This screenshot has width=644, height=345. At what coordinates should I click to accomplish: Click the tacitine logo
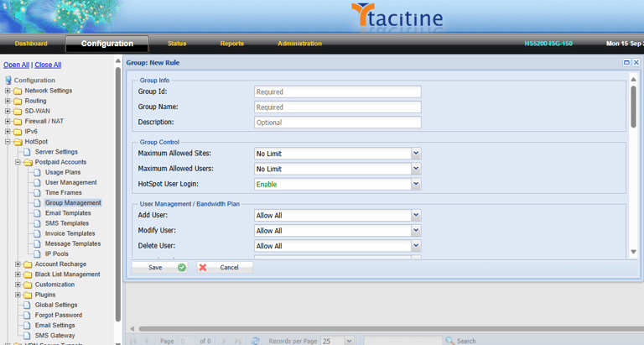tap(397, 18)
